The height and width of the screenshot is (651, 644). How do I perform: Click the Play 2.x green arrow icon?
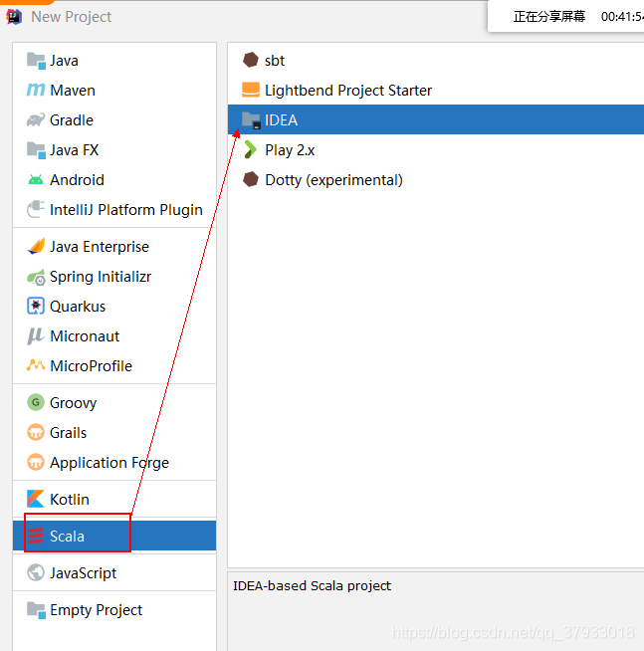[251, 150]
